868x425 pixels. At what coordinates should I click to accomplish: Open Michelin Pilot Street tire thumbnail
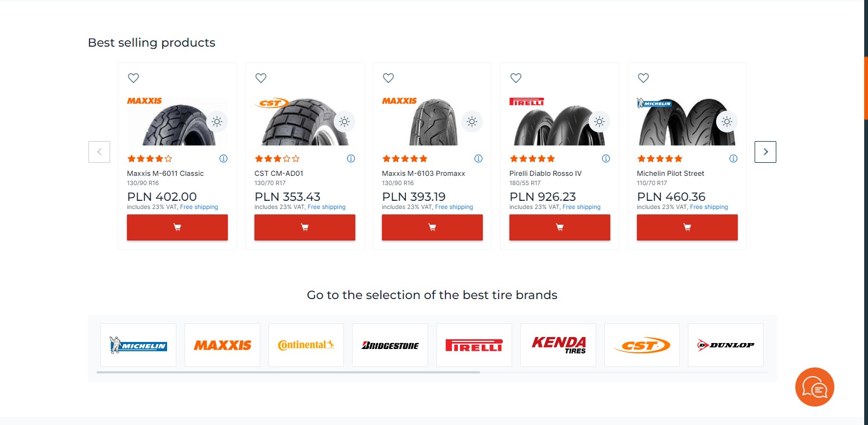click(x=687, y=123)
